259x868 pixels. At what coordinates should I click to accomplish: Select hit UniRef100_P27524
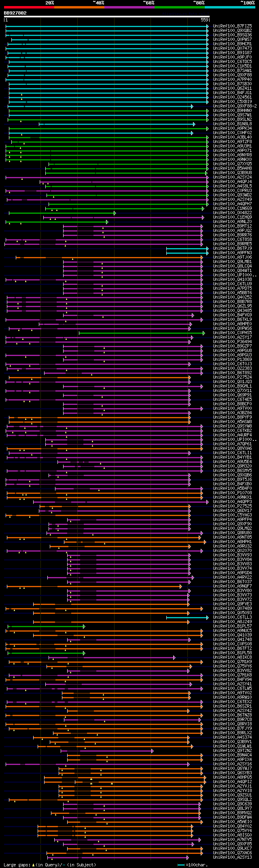[232, 377]
